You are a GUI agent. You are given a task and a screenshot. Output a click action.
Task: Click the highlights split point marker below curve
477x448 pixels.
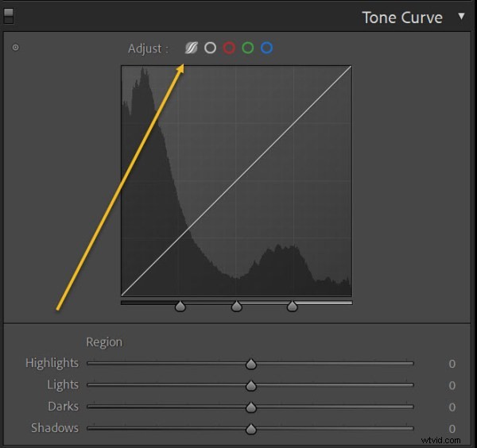tap(293, 306)
